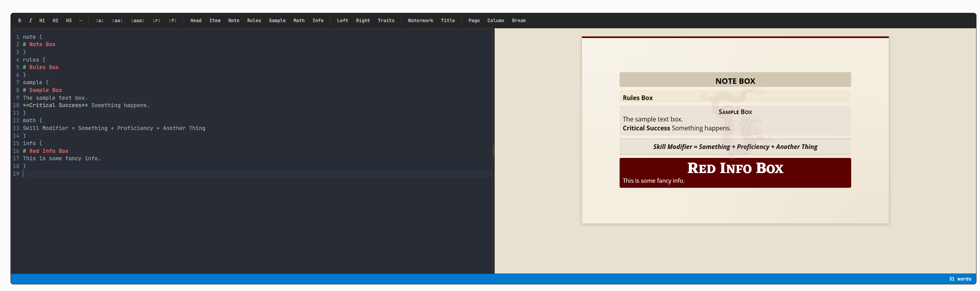Screen dimensions: 980x291
Task: Click 'The sample text box.' editor line
Action: (55, 98)
